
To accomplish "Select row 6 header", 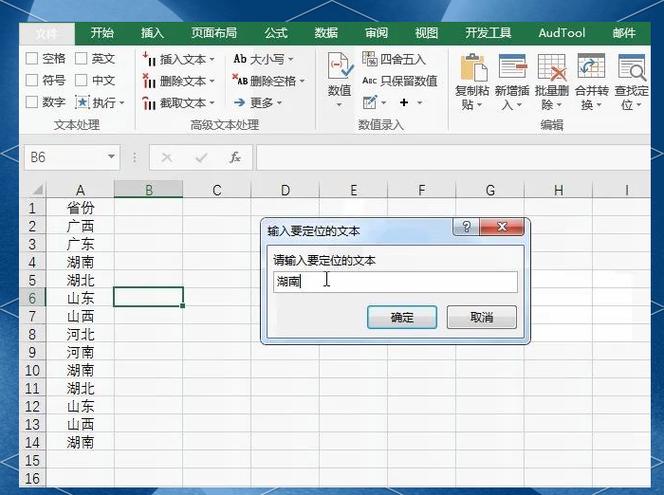I will [x=33, y=298].
